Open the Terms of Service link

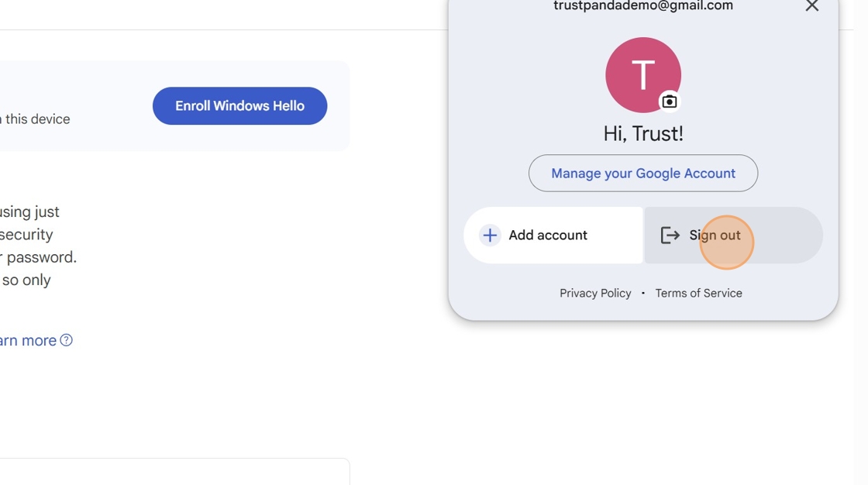coord(698,293)
